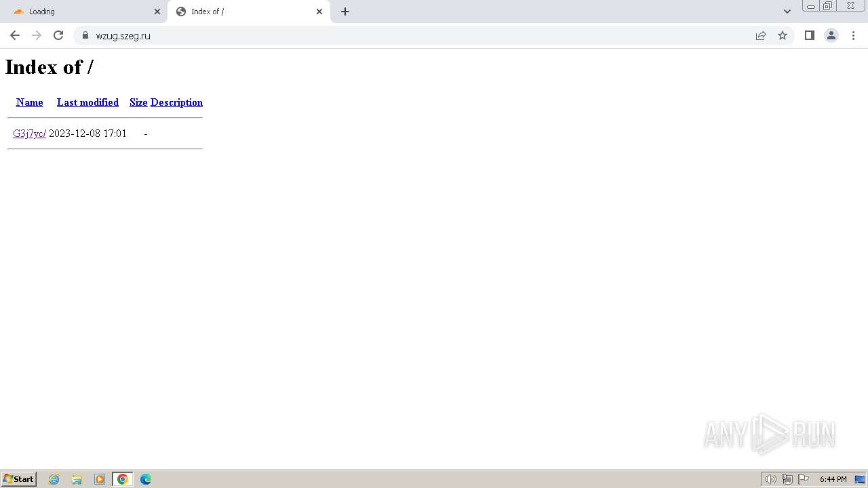Click the forward navigation arrow
This screenshot has height=488, width=868.
tap(37, 35)
